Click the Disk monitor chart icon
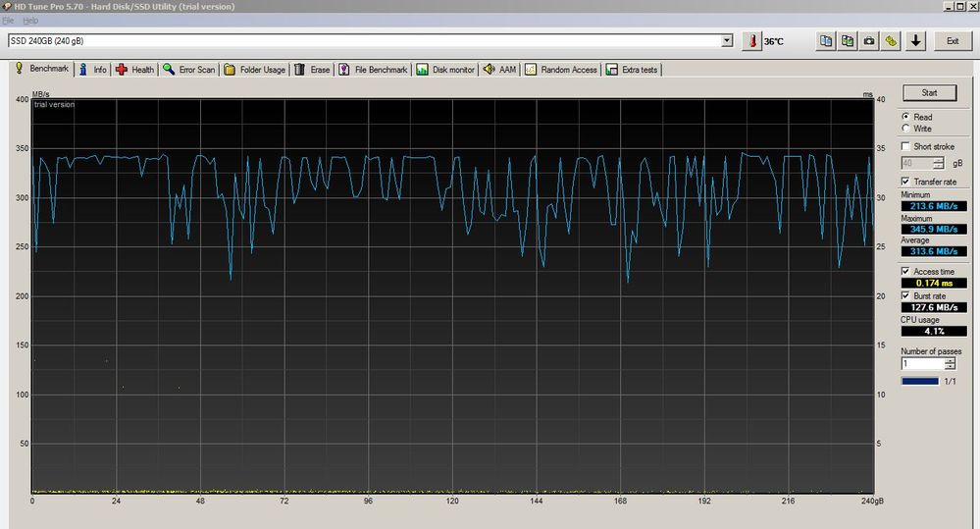 (x=423, y=70)
